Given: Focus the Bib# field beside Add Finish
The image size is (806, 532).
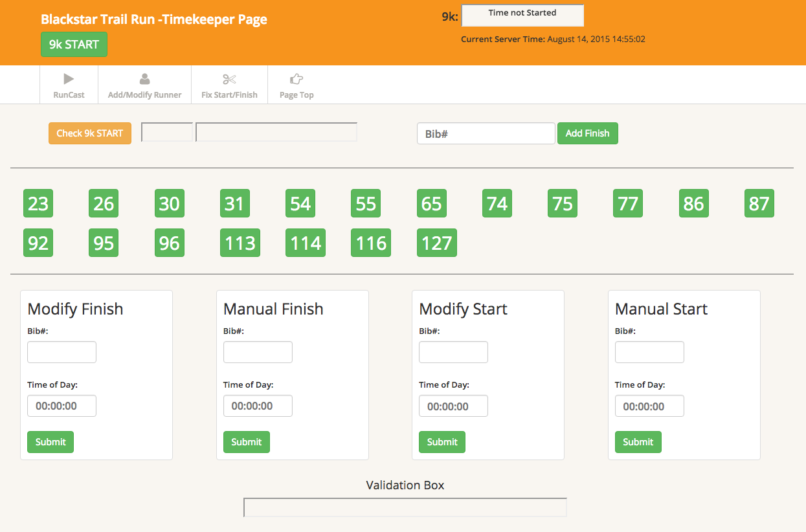Looking at the screenshot, I should click(x=486, y=133).
